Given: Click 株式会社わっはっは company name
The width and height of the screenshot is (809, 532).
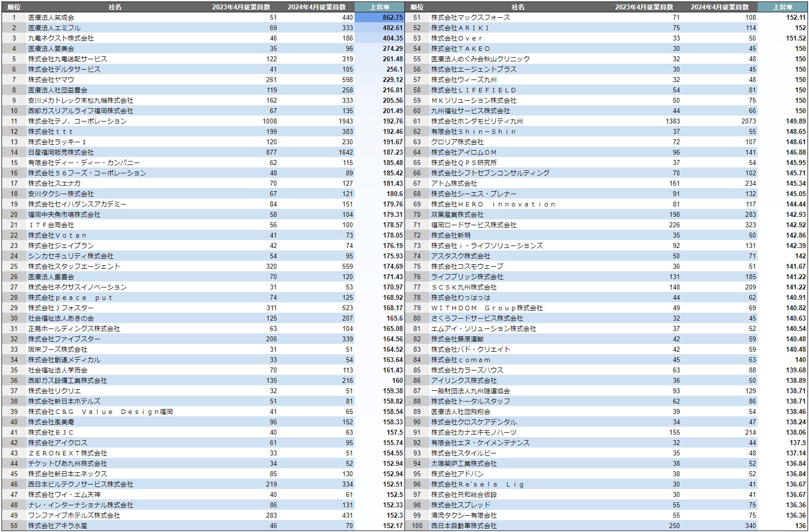Looking at the screenshot, I should pos(461,297).
